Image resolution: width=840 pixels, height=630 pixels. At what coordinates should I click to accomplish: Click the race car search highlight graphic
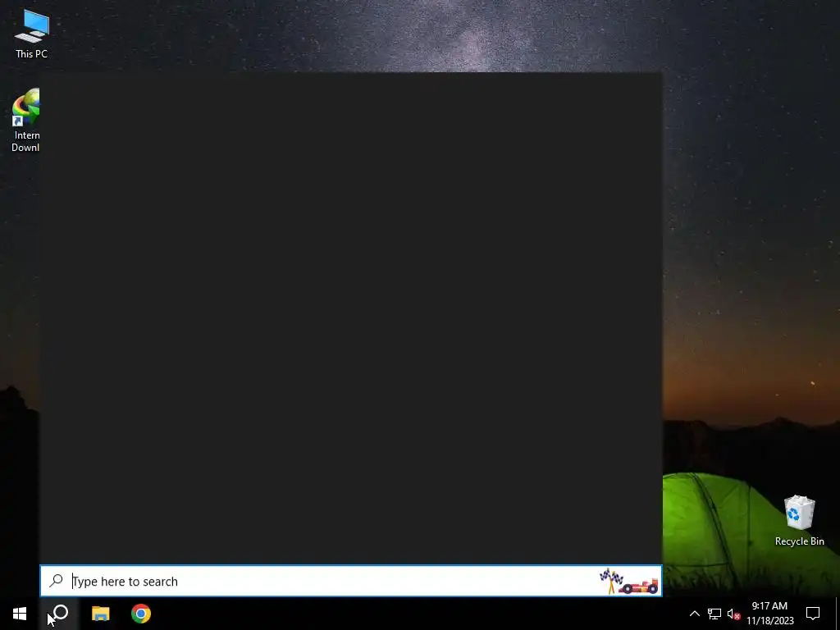(x=628, y=582)
